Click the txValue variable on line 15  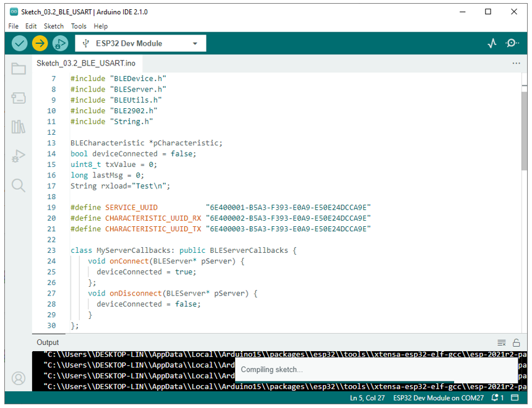[121, 164]
